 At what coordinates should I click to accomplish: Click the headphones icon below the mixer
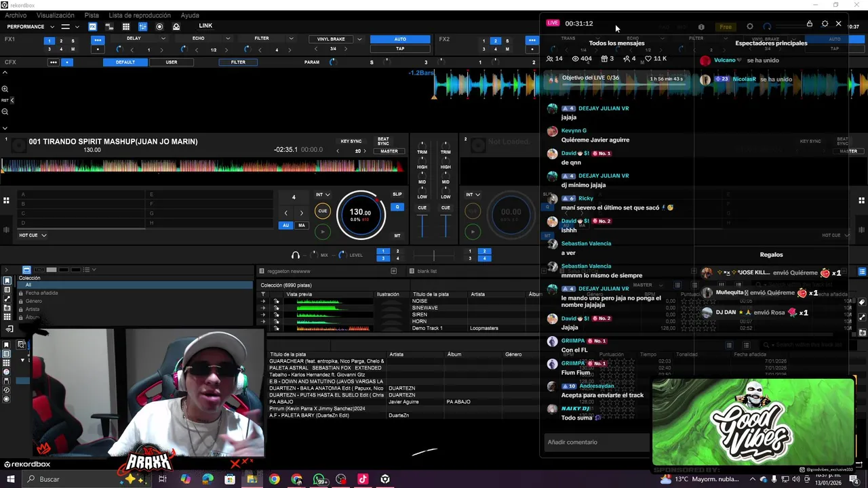pyautogui.click(x=296, y=255)
